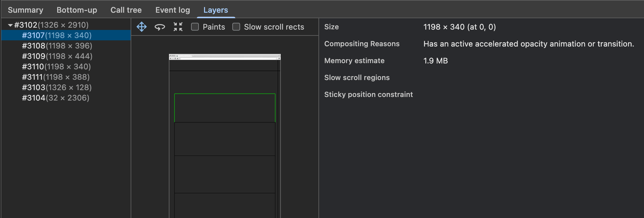
Task: Reset the layer view with the reset icon
Action: click(177, 27)
